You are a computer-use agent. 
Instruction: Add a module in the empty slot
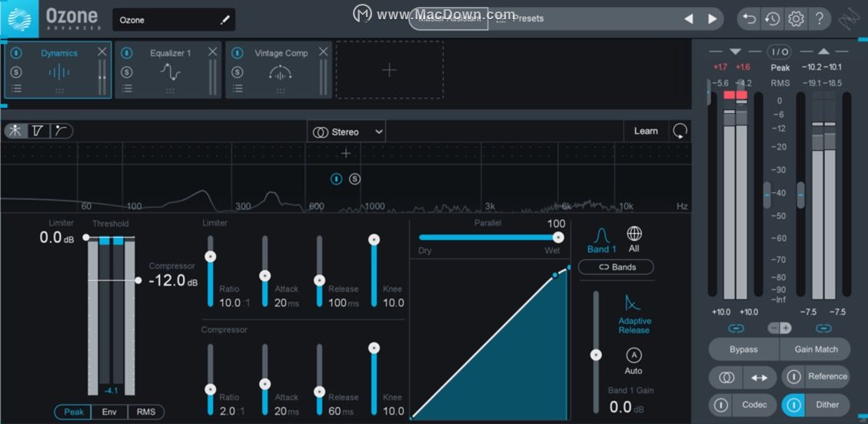389,70
